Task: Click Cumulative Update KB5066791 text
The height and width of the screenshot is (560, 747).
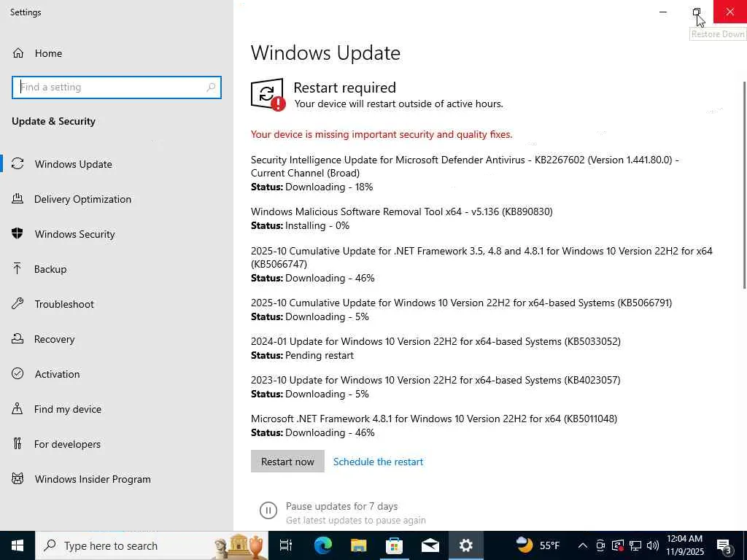Action: pos(461,303)
